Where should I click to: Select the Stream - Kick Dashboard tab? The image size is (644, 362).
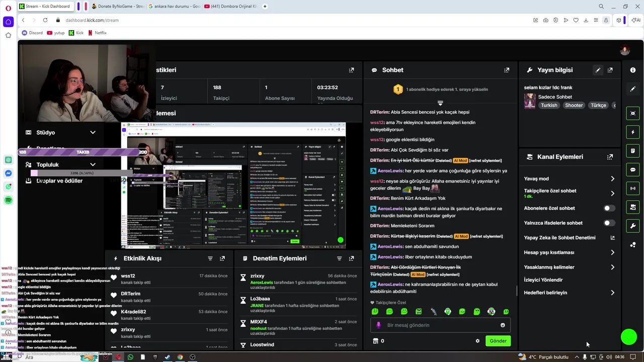click(46, 7)
